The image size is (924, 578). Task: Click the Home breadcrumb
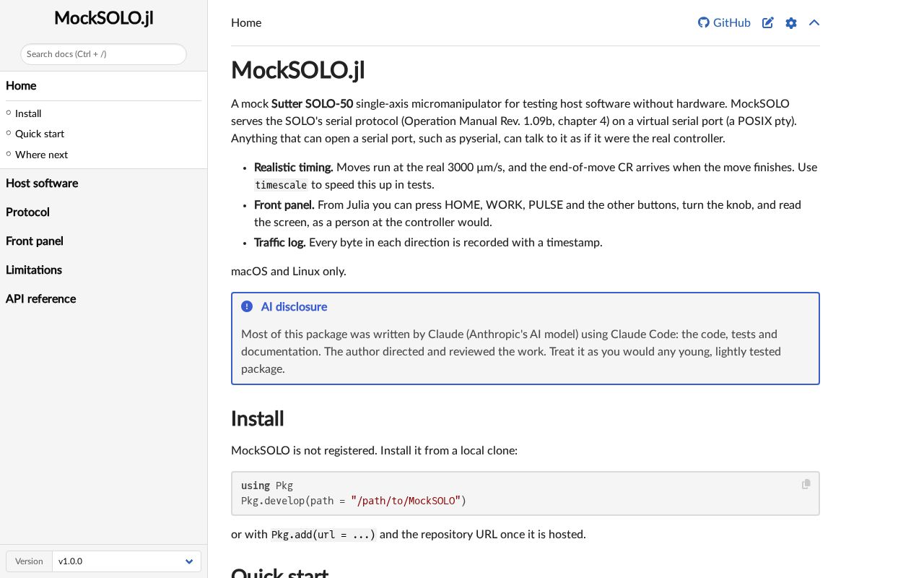tap(246, 22)
